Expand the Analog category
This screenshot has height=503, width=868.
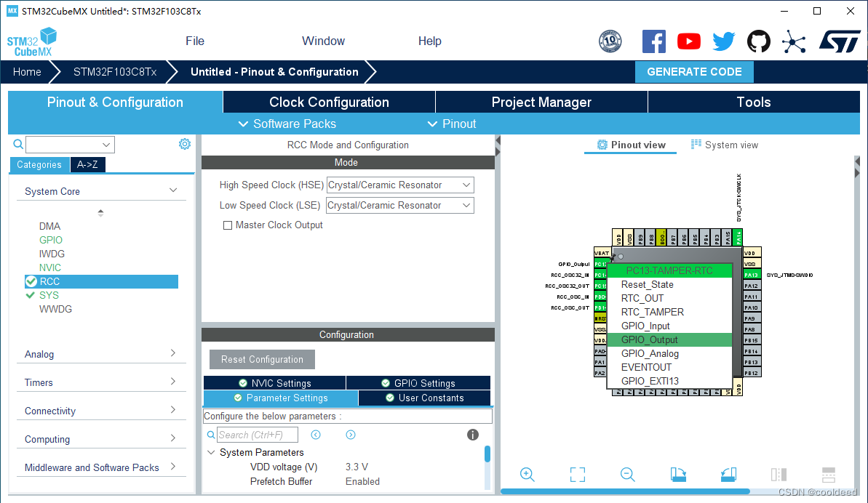click(x=173, y=353)
